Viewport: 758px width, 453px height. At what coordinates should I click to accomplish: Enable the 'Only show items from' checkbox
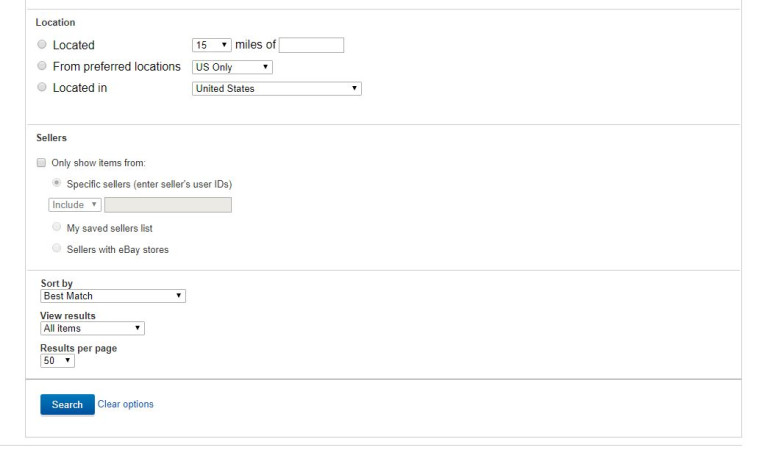click(x=41, y=163)
